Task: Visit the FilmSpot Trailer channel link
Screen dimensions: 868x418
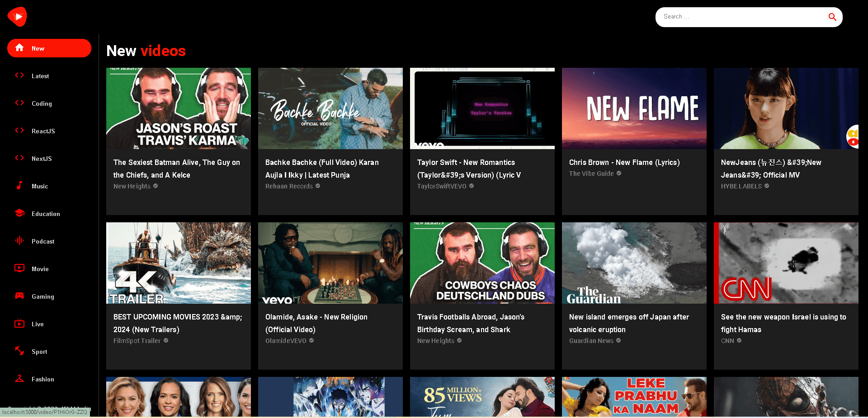Action: 137,341
